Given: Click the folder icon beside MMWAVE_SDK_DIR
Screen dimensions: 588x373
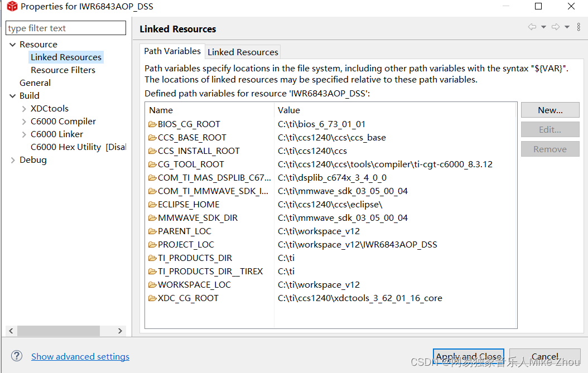Looking at the screenshot, I should pyautogui.click(x=151, y=217).
